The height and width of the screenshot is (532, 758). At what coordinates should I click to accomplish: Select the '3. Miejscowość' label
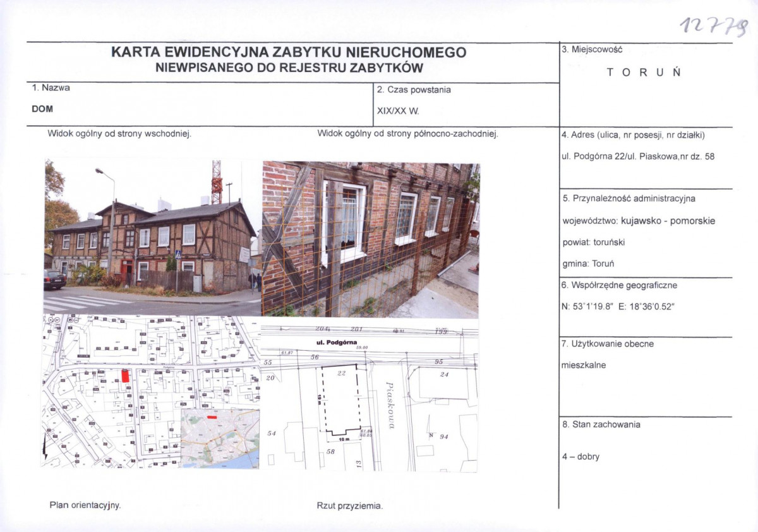point(592,49)
